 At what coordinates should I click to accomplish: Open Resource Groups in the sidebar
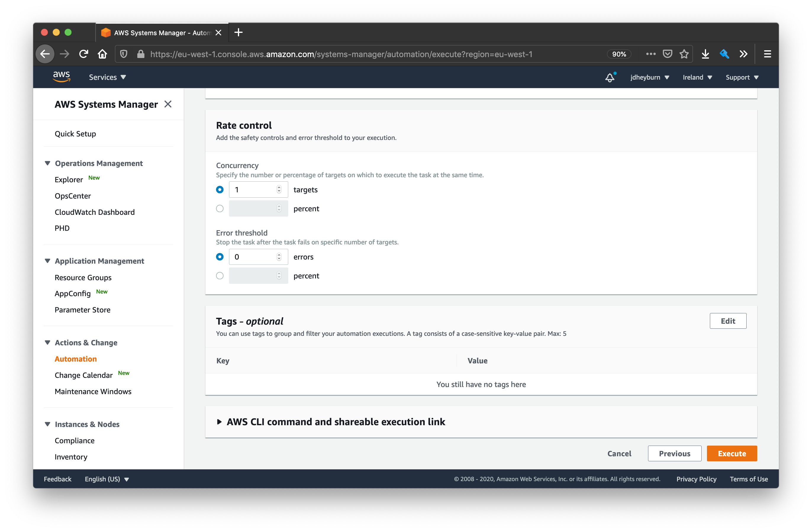point(83,278)
